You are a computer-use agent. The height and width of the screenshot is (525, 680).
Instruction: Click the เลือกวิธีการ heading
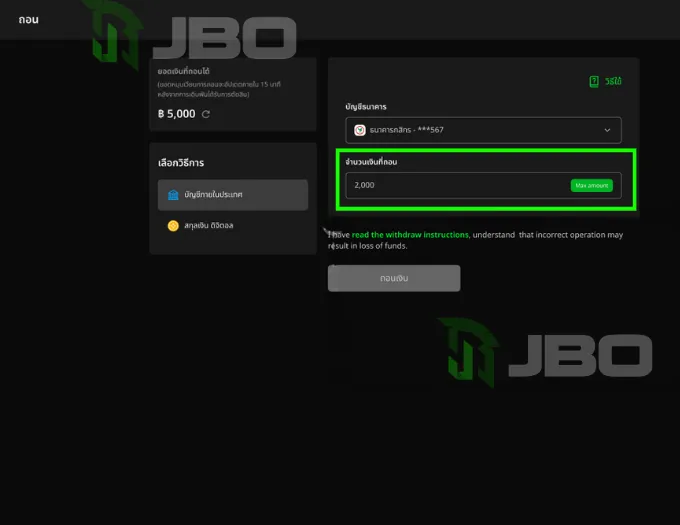tap(181, 163)
